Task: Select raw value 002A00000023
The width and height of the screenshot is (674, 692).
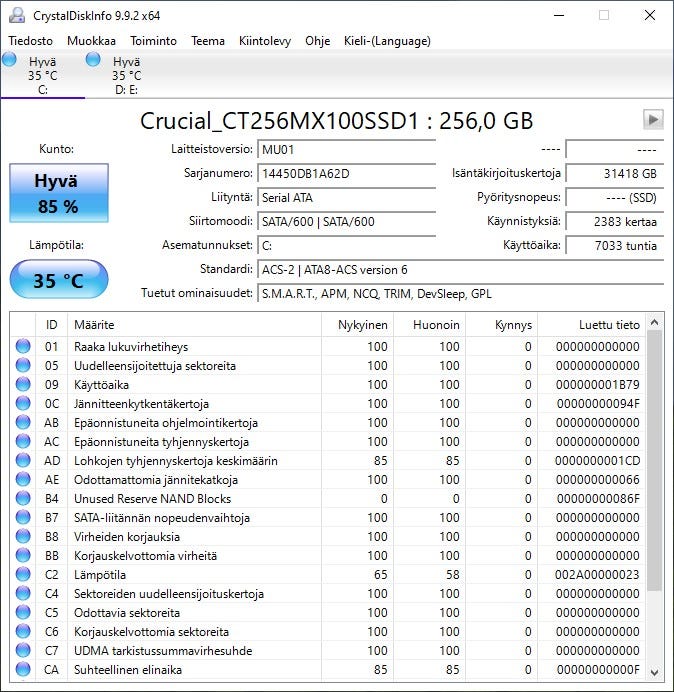Action: coord(597,575)
